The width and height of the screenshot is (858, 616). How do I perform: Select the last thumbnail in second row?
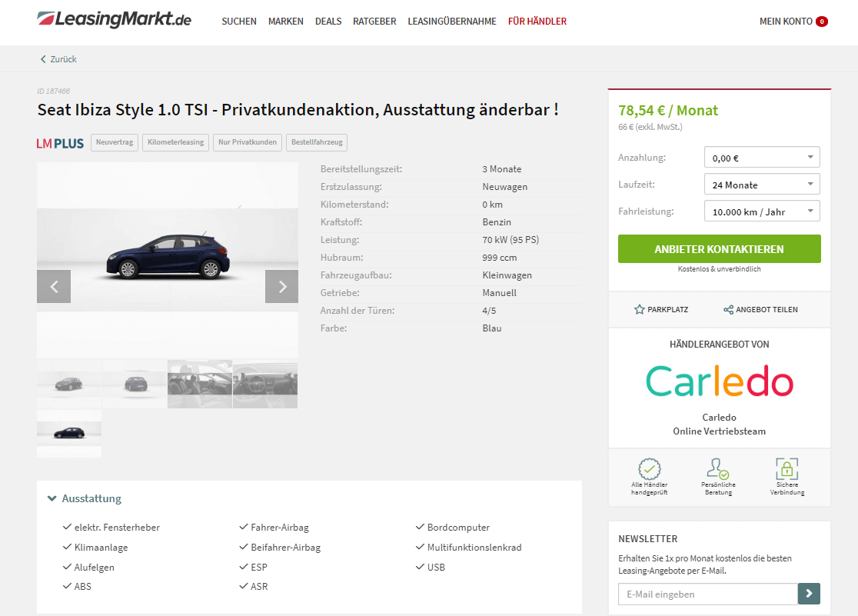tap(69, 433)
